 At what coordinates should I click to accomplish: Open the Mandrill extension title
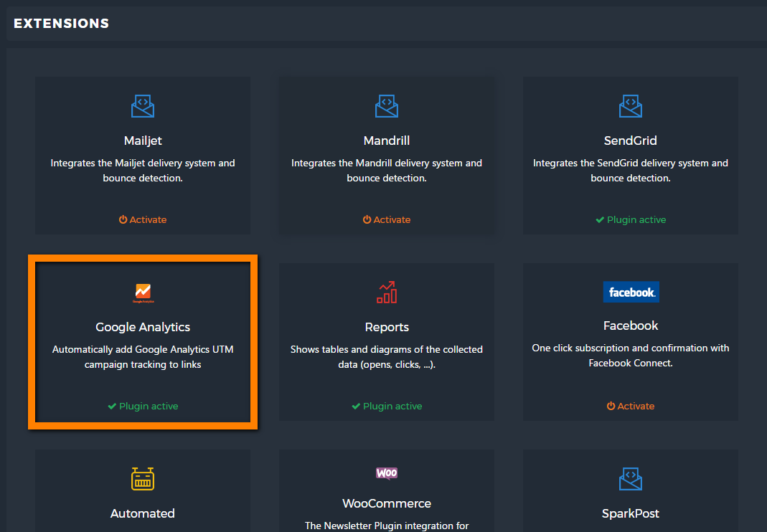[387, 141]
